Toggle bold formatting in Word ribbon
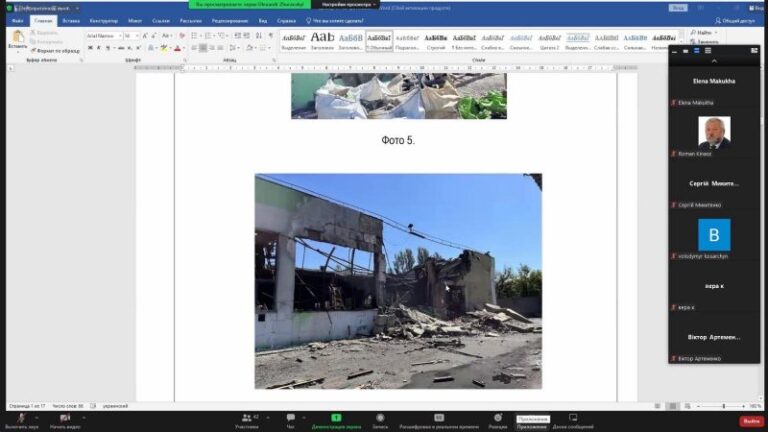768x432 pixels. pyautogui.click(x=90, y=47)
